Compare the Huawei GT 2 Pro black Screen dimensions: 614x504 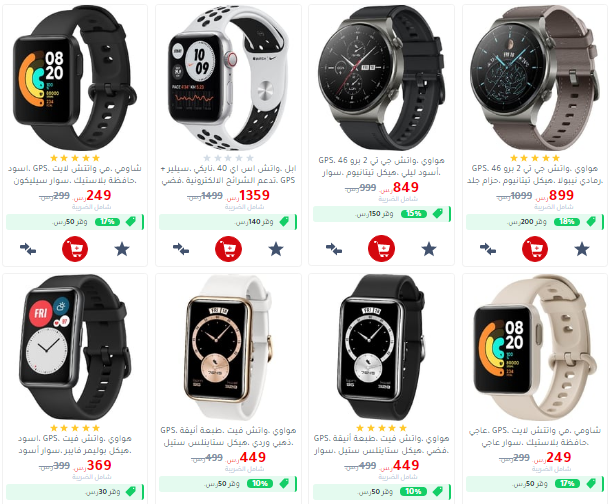[334, 249]
